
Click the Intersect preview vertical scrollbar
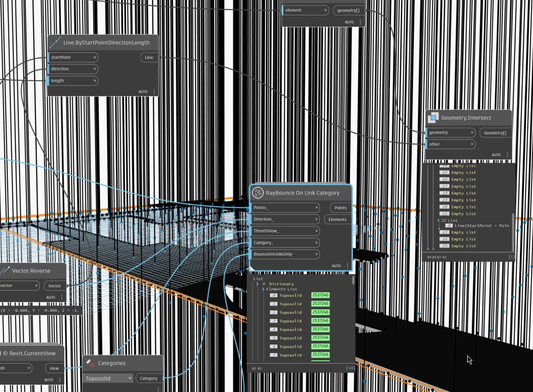pos(513,232)
